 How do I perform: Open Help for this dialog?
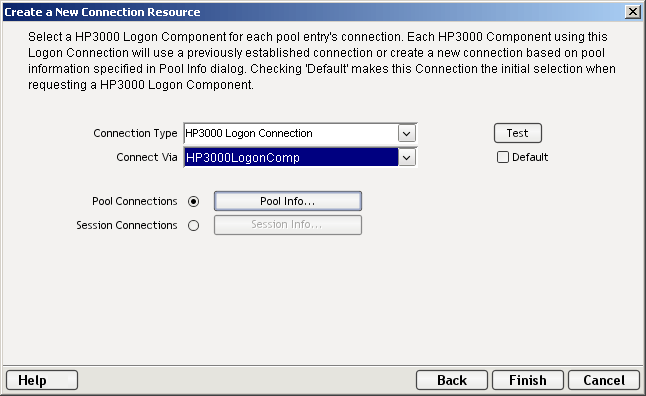tap(42, 380)
